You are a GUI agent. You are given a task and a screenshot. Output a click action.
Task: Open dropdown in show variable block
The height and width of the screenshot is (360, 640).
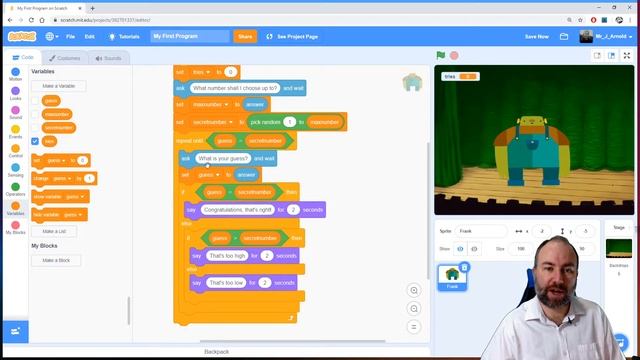pyautogui.click(x=75, y=196)
